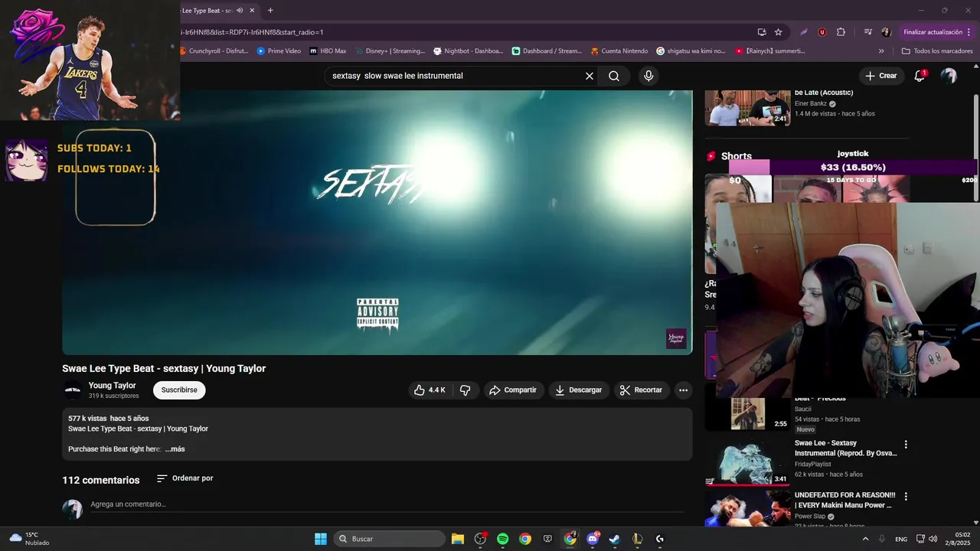Open the Windows Start menu

[x=321, y=539]
